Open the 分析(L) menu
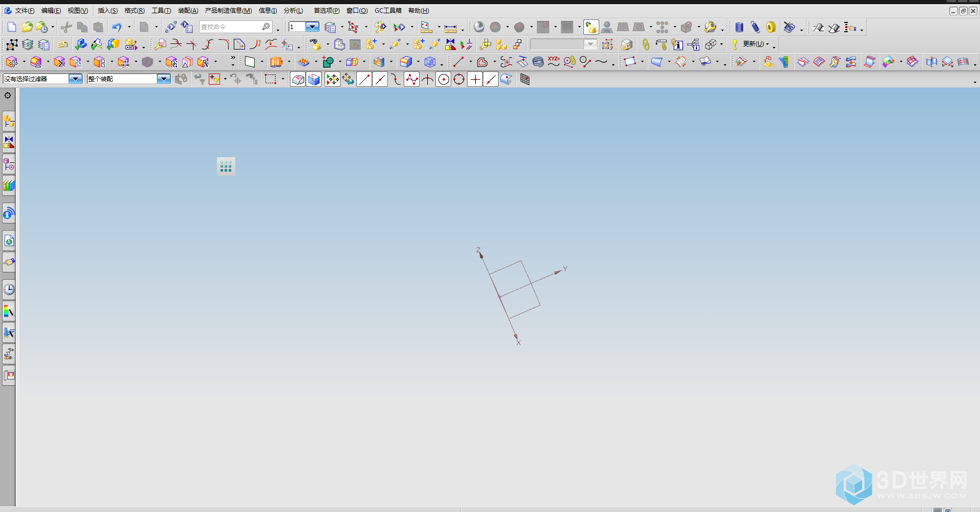The height and width of the screenshot is (512, 980). (x=293, y=11)
